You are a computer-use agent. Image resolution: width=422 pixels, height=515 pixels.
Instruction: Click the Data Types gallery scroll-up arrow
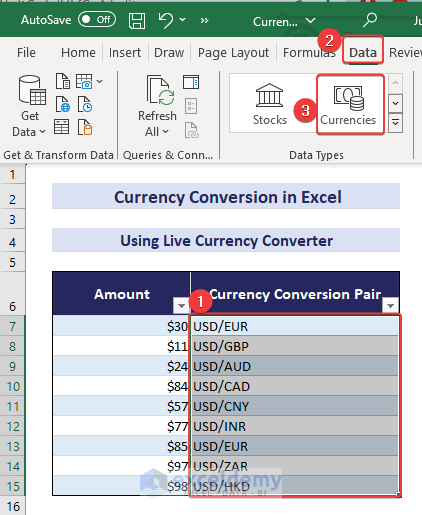click(x=395, y=83)
